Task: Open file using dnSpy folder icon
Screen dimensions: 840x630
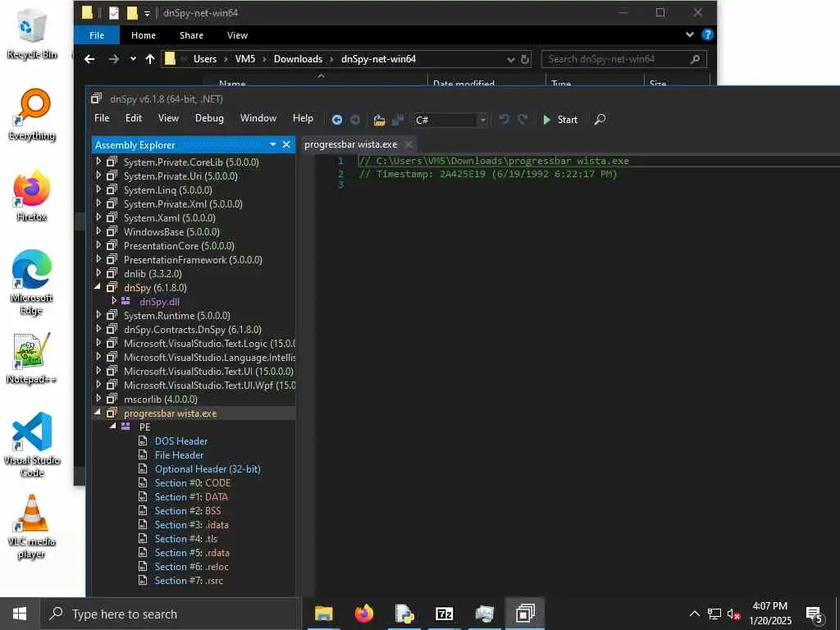Action: pyautogui.click(x=379, y=120)
